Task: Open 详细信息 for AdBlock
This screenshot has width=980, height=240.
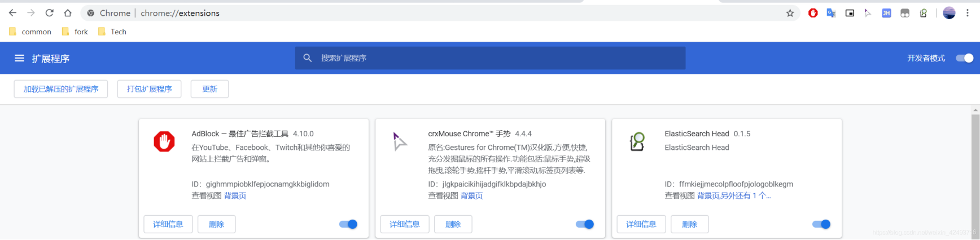Action: [x=168, y=224]
